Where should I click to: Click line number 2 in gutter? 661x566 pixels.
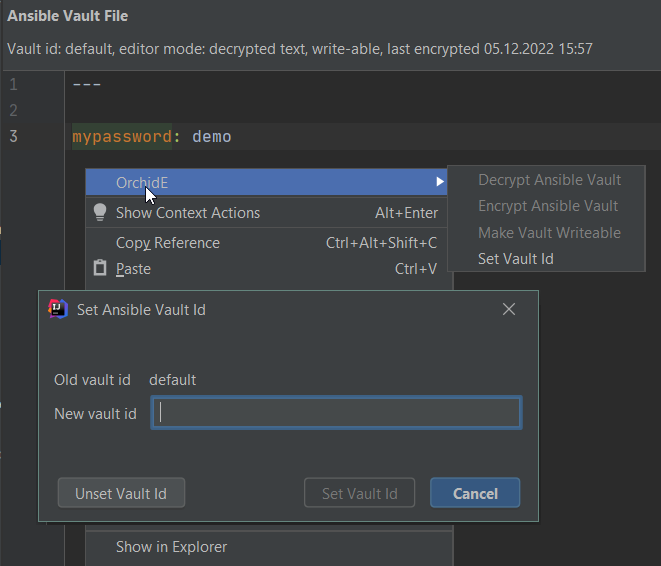coord(13,110)
